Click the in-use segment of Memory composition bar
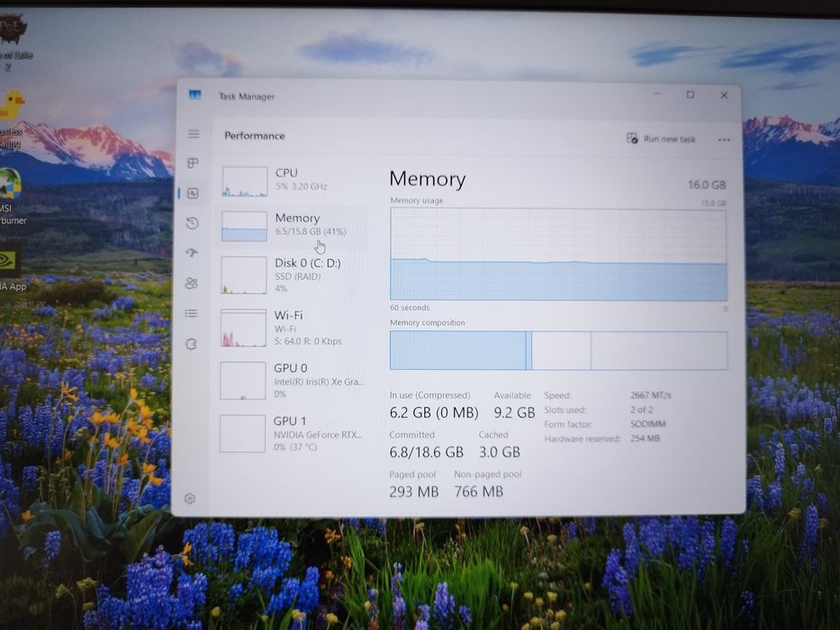 tap(457, 350)
